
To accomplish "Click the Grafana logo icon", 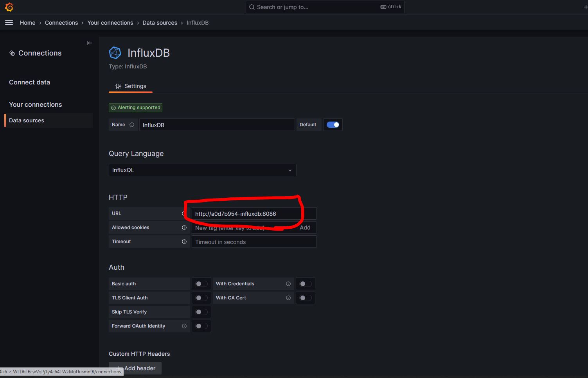I will pos(9,7).
